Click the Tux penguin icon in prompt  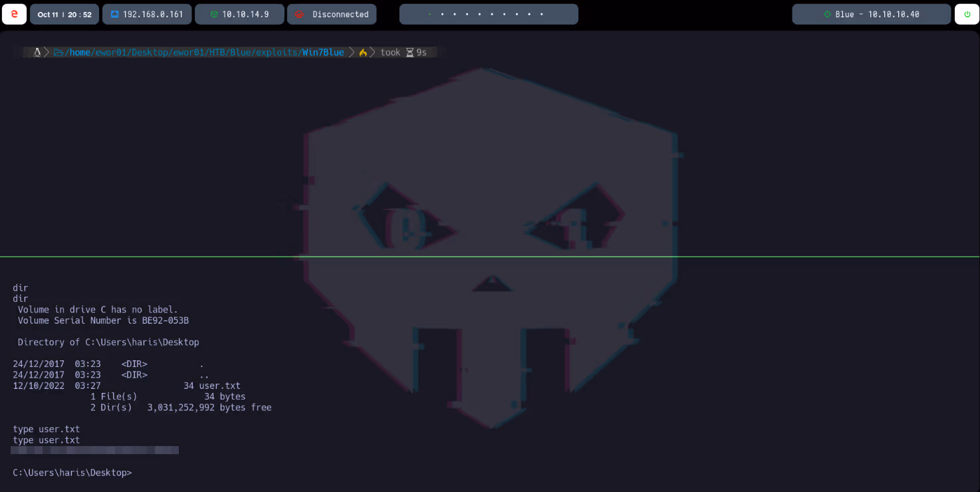click(37, 53)
